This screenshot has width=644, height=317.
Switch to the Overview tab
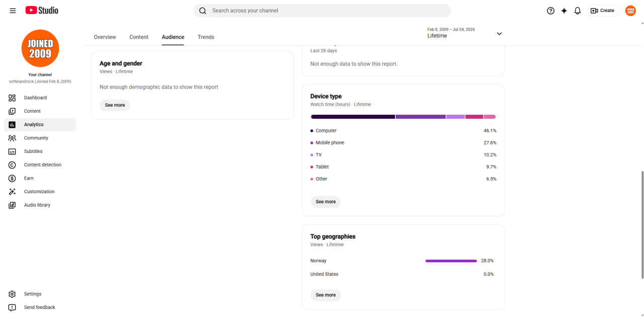point(105,37)
